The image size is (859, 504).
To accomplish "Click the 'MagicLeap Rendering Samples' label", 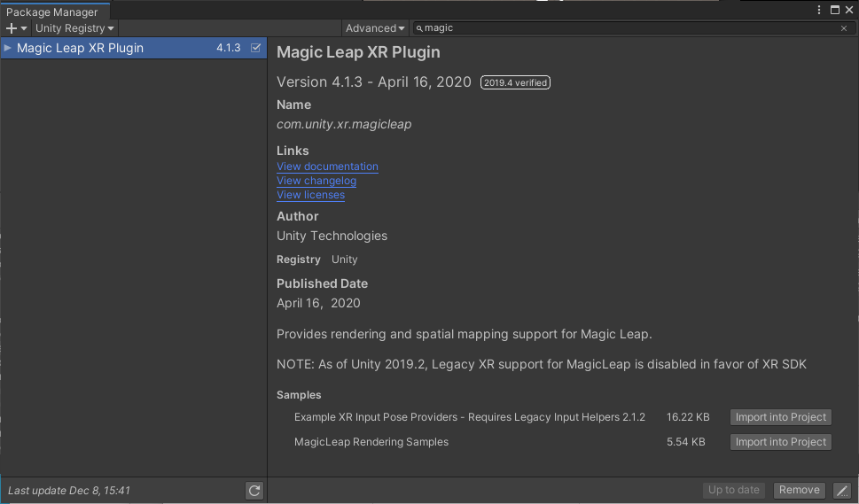I will point(371,442).
